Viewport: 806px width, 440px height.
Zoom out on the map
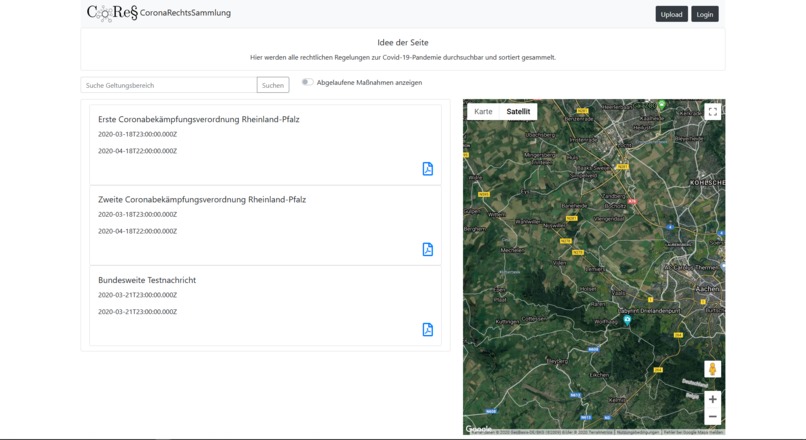[712, 416]
